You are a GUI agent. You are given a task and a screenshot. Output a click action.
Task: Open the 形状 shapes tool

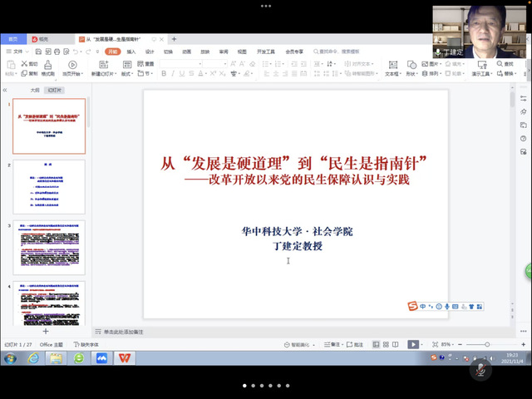point(411,63)
